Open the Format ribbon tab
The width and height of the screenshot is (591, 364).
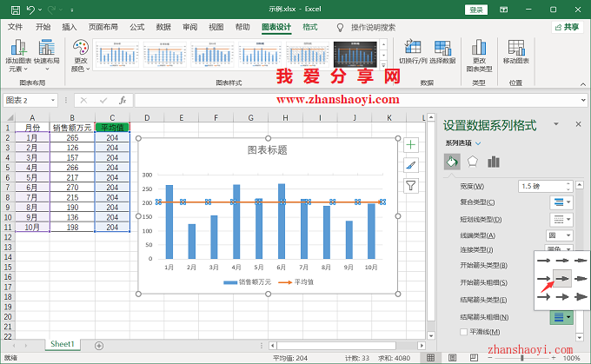309,27
